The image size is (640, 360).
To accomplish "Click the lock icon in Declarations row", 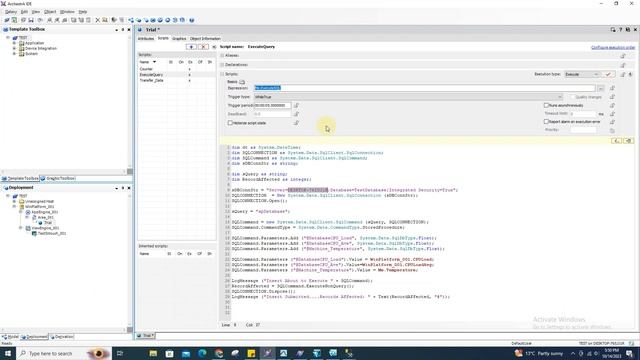I will (x=623, y=65).
